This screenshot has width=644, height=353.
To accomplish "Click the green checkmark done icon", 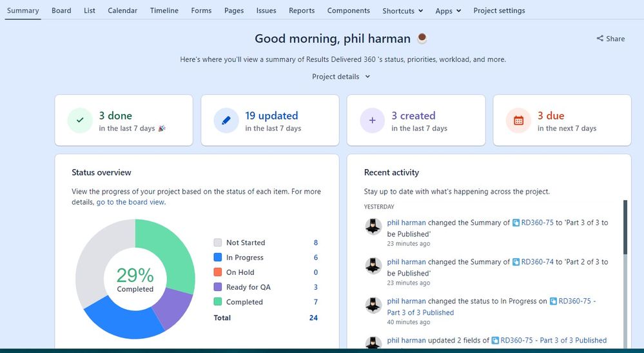I will (x=80, y=121).
